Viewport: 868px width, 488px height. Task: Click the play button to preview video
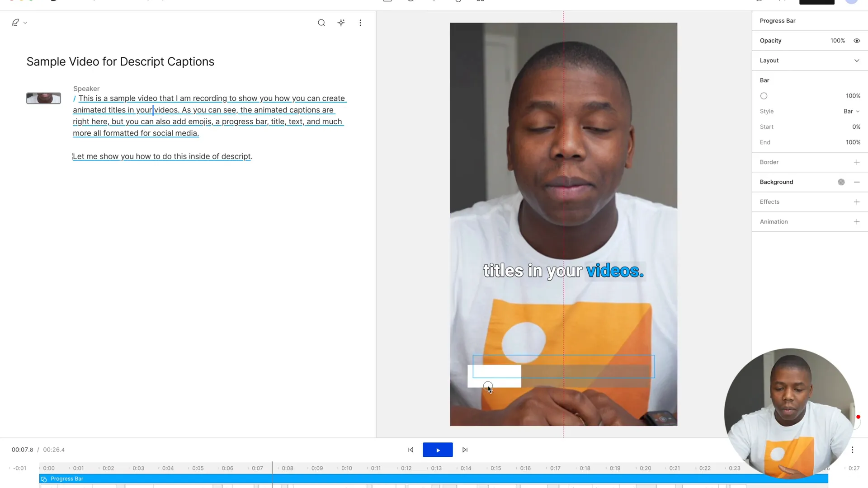point(438,450)
